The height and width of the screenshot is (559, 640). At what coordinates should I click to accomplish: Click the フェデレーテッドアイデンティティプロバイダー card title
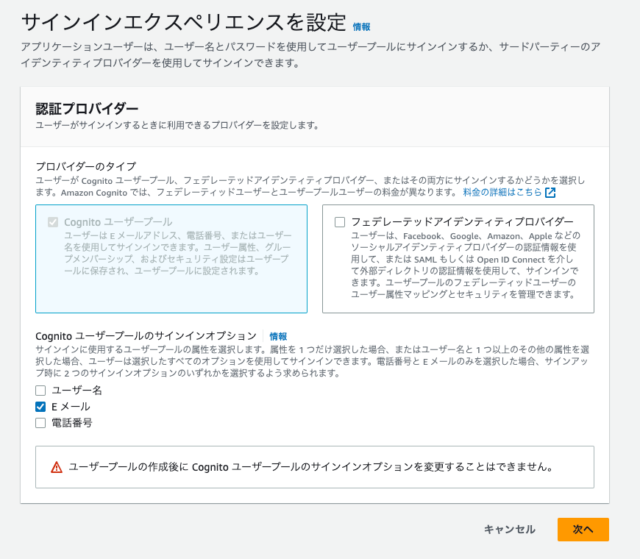[462, 222]
